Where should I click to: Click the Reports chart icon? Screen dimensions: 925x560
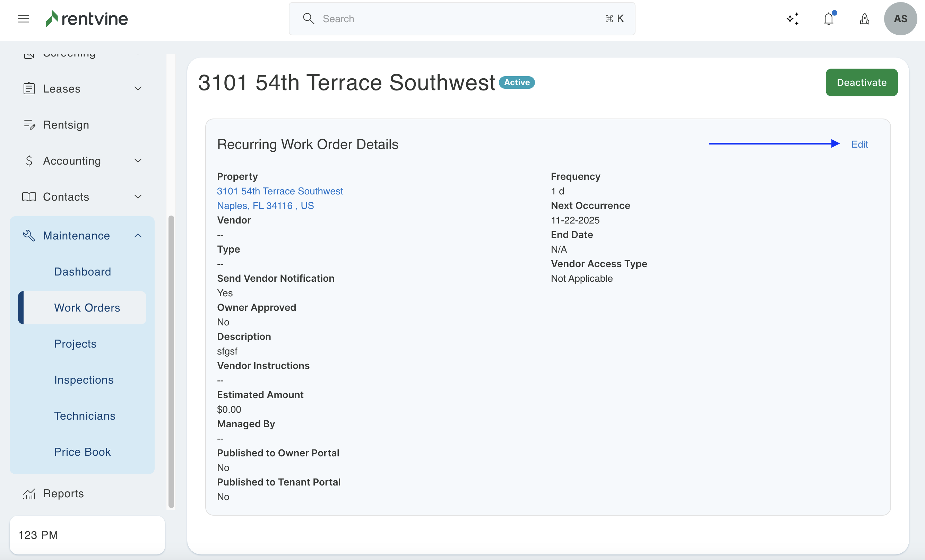pos(29,493)
